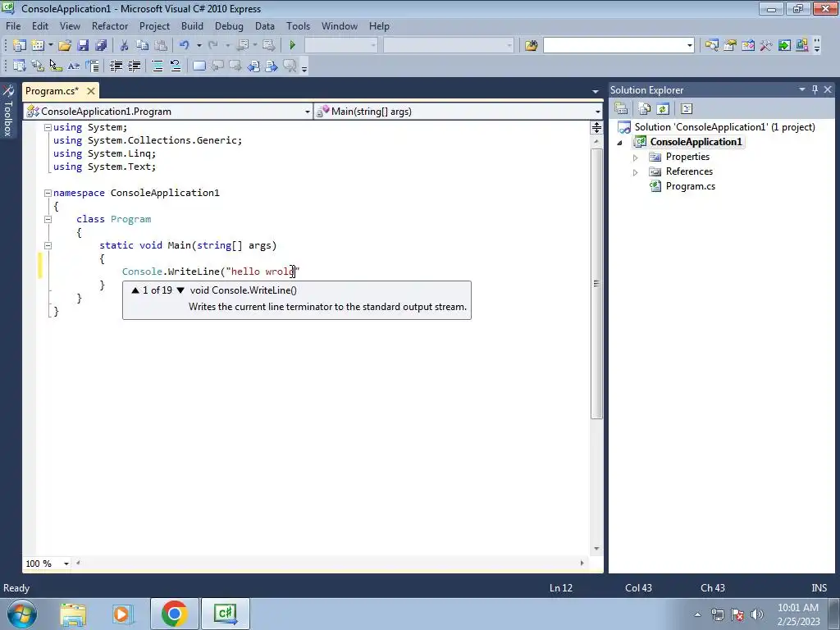Open the Refactor menu
This screenshot has height=630, width=840.
click(x=110, y=25)
